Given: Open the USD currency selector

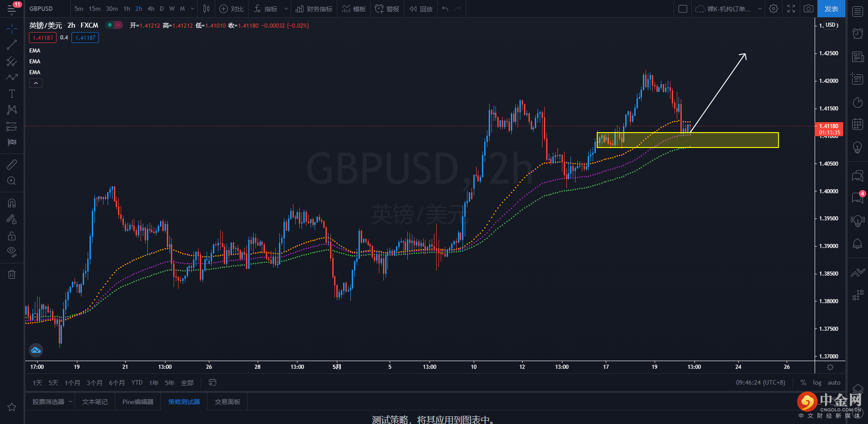Looking at the screenshot, I should 831,25.
